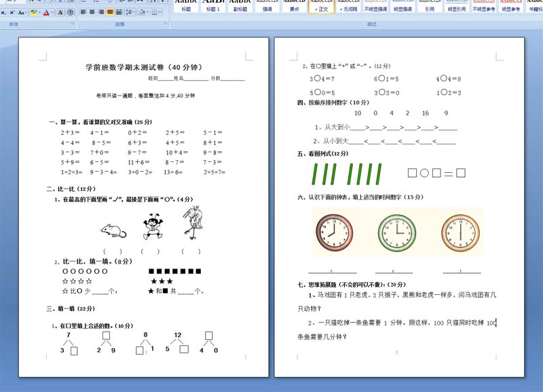
Task: Apply the 副标题 style
Action: tap(240, 6)
